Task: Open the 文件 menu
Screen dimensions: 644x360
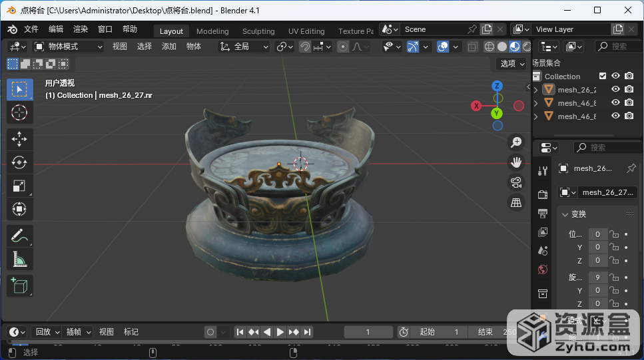Action: (31, 29)
